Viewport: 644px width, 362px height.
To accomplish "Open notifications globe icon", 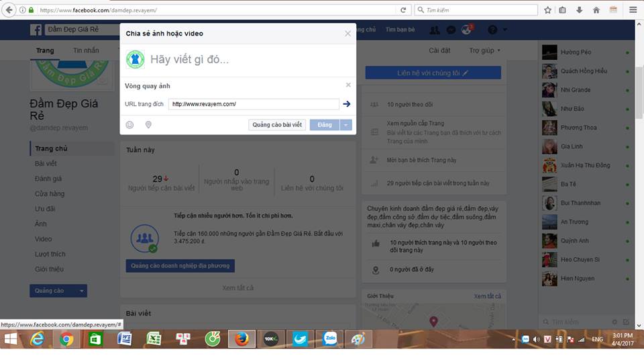I will [x=467, y=30].
